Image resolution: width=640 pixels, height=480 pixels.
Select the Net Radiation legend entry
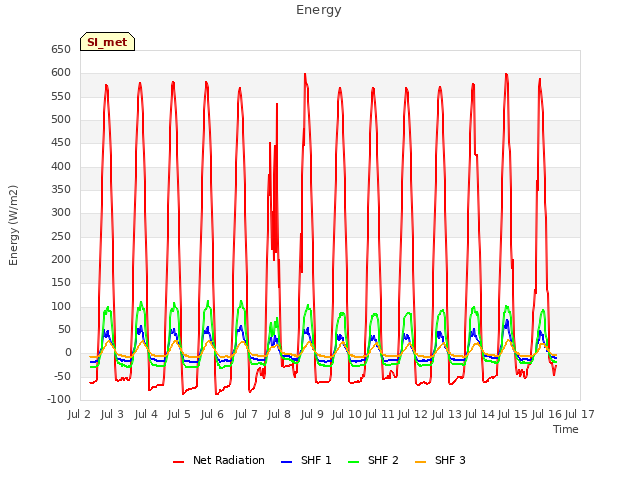[219, 460]
